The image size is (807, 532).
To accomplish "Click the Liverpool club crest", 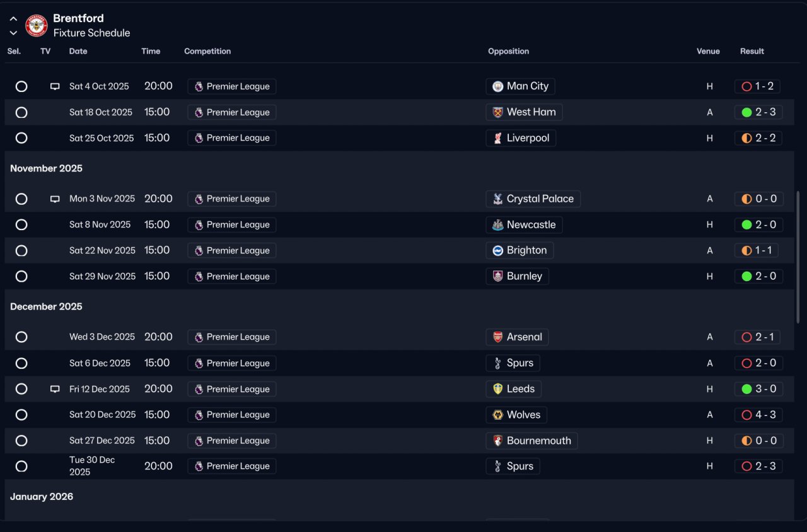I will (498, 138).
